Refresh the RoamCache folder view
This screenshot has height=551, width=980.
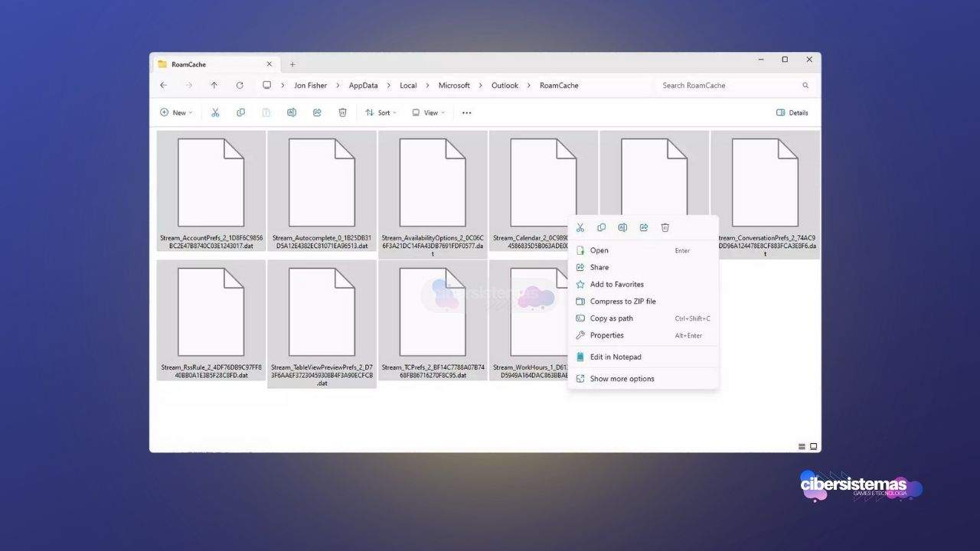tap(240, 85)
